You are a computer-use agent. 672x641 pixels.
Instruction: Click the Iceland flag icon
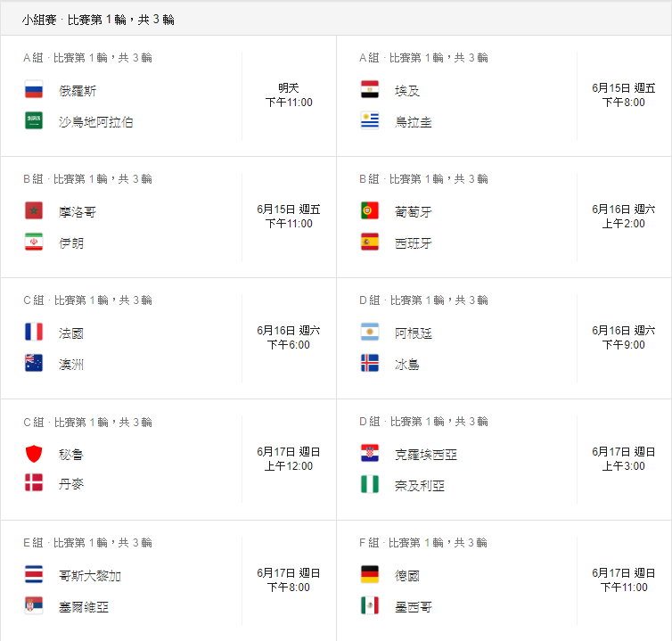pos(370,363)
